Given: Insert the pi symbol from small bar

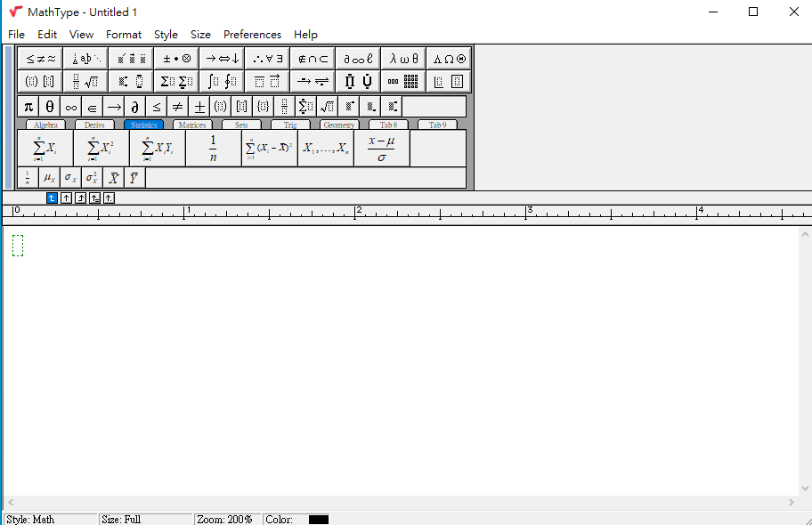Looking at the screenshot, I should [x=28, y=107].
